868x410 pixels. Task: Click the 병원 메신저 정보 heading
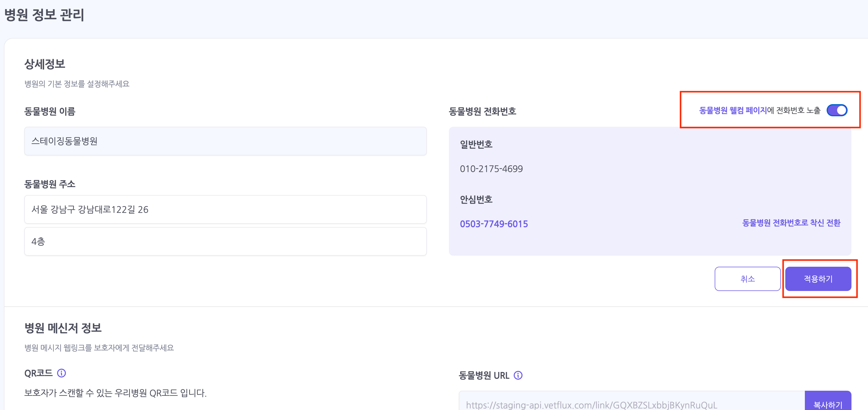tap(63, 328)
